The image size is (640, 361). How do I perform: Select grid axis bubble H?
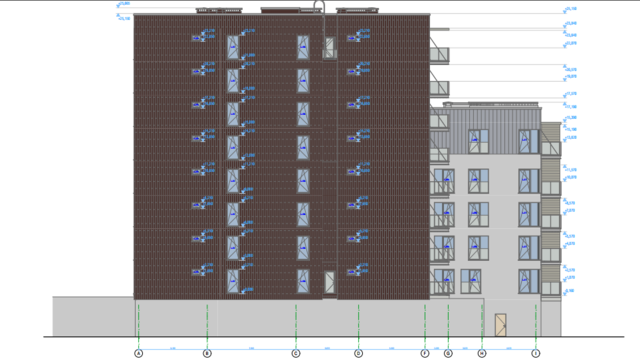pyautogui.click(x=482, y=353)
